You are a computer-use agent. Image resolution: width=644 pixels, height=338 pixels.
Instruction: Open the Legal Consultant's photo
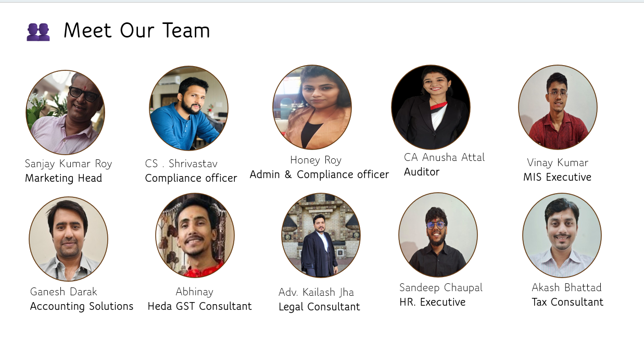(321, 235)
